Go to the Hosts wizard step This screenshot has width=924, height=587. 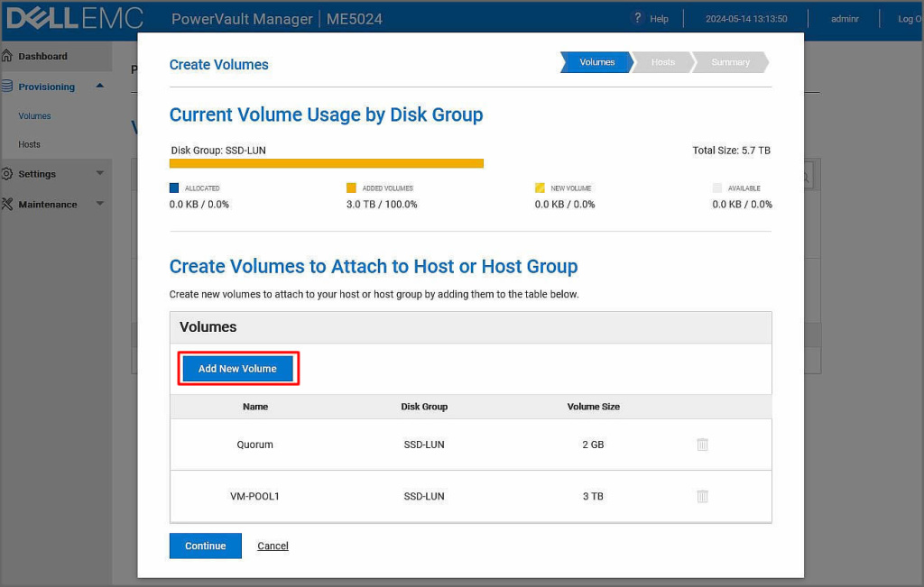point(662,62)
